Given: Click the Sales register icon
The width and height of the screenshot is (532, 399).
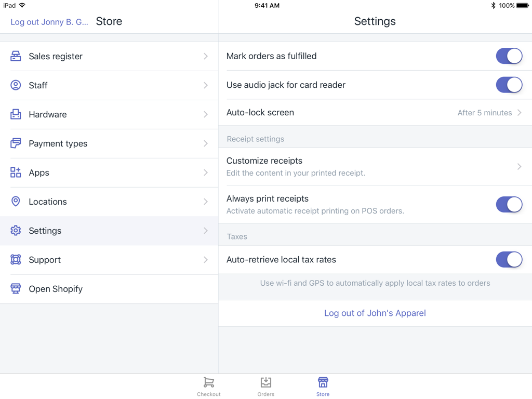Looking at the screenshot, I should pyautogui.click(x=16, y=56).
